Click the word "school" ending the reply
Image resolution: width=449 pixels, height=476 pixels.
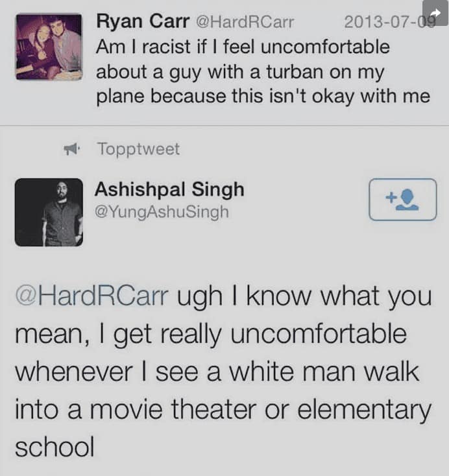55,448
